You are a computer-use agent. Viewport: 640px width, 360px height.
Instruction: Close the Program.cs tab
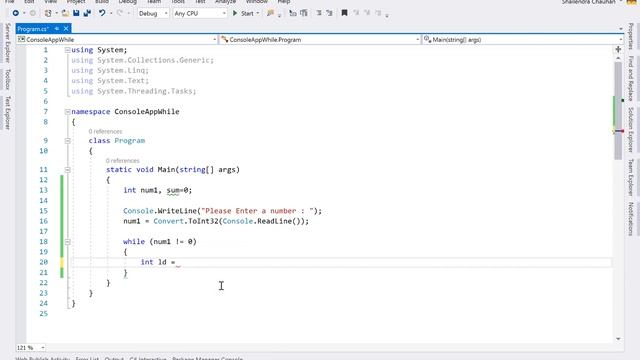(x=66, y=29)
